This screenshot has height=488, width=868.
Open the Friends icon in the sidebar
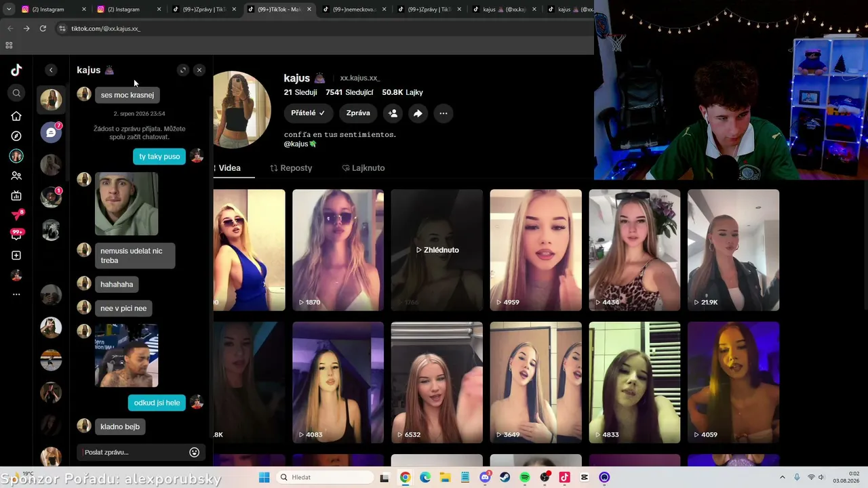[x=16, y=176]
